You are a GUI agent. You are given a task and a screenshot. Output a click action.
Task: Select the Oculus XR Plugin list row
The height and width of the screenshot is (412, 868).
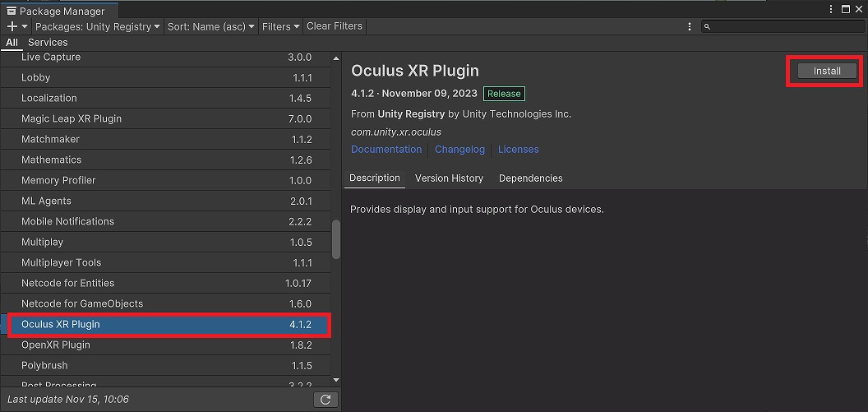[165, 324]
